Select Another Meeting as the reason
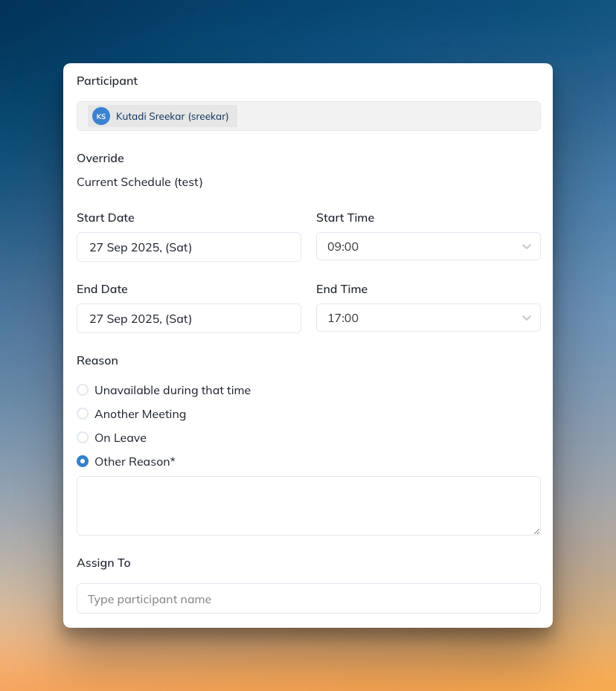Image resolution: width=616 pixels, height=691 pixels. pos(83,414)
